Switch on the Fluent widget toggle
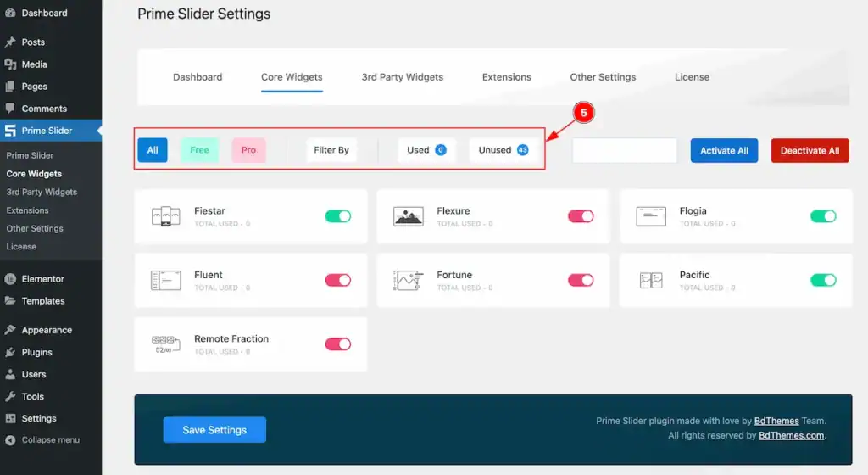Screen dimensions: 868x475 pyautogui.click(x=338, y=280)
